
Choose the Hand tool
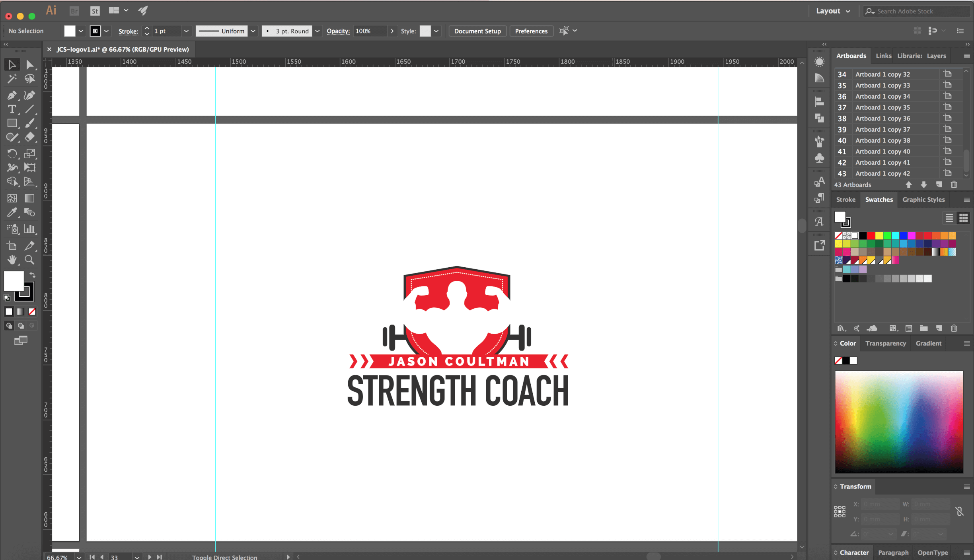pyautogui.click(x=12, y=260)
